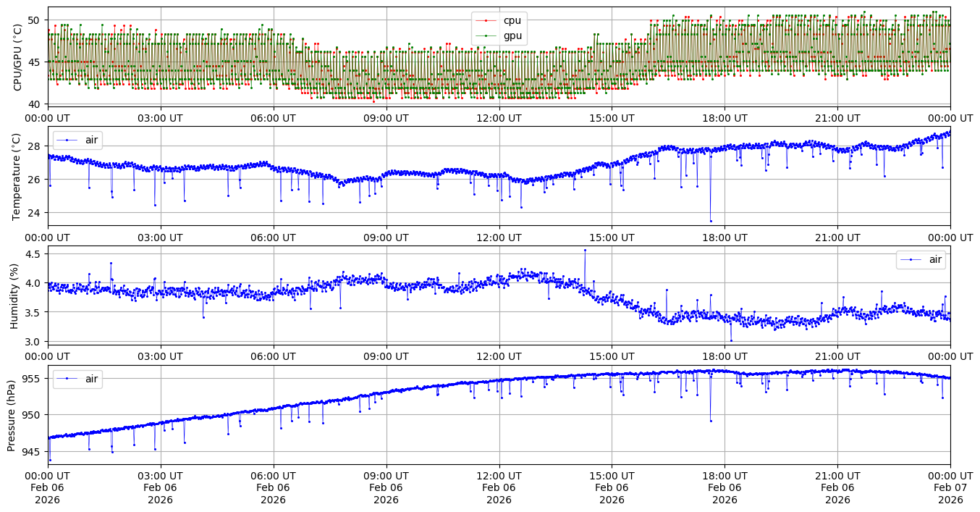The width and height of the screenshot is (980, 512).
Task: Click the Temperature (°C) y-axis label
Action: click(x=17, y=176)
